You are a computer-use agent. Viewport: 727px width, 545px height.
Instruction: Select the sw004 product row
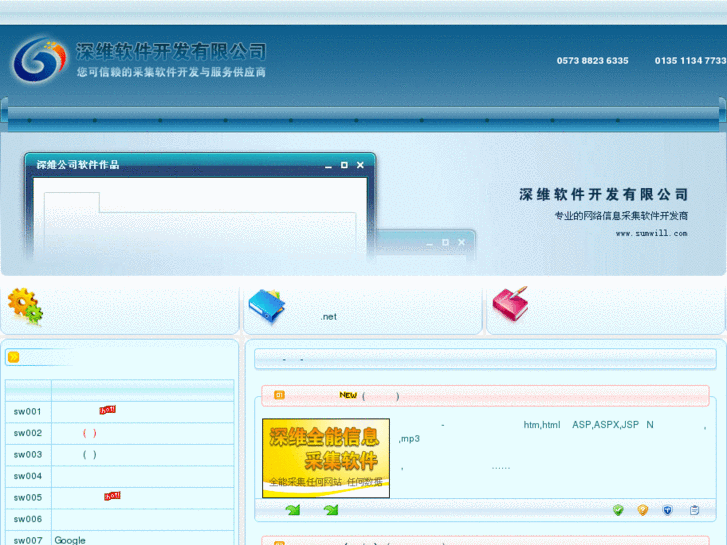(x=120, y=476)
